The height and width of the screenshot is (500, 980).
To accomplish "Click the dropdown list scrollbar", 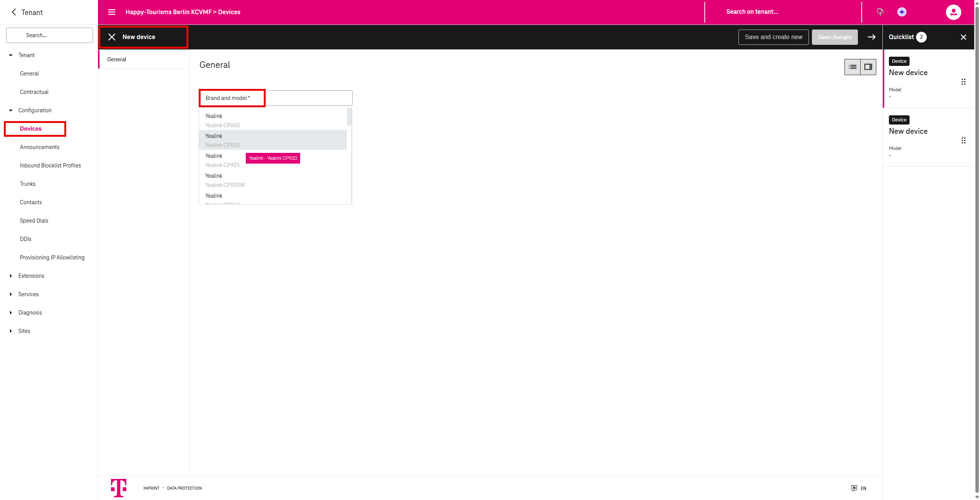I will click(x=349, y=116).
